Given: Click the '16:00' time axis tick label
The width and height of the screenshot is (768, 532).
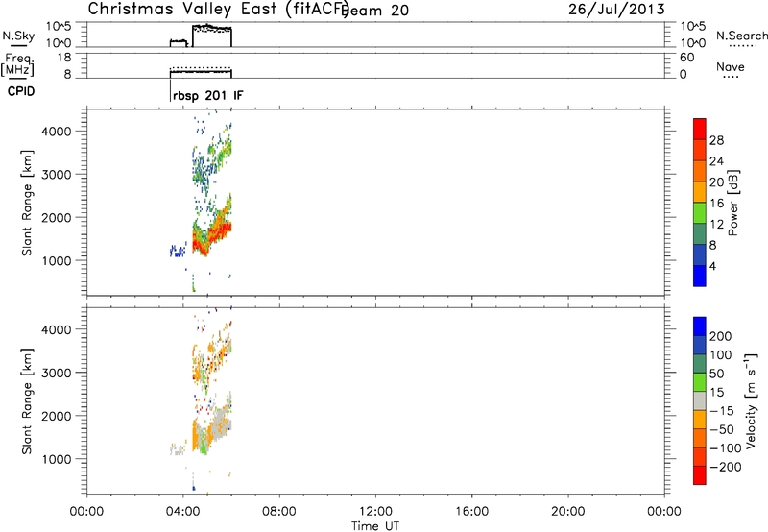Looking at the screenshot, I should (471, 512).
